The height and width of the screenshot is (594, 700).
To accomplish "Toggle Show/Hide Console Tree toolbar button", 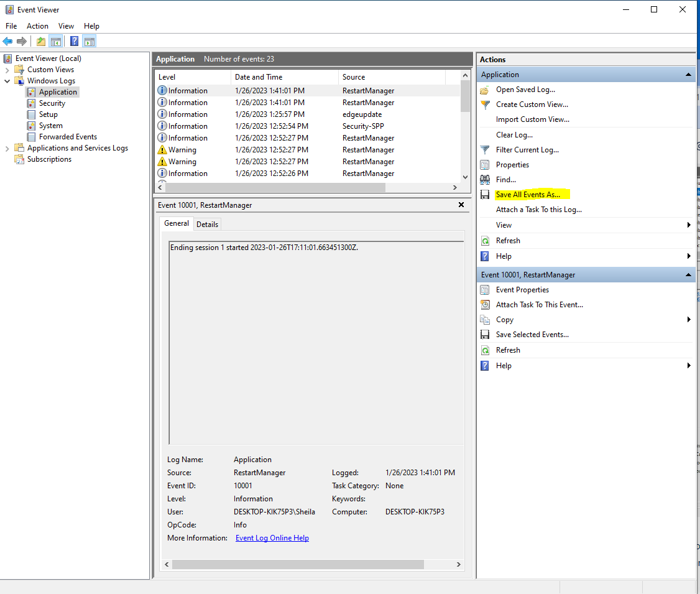I will 56,42.
